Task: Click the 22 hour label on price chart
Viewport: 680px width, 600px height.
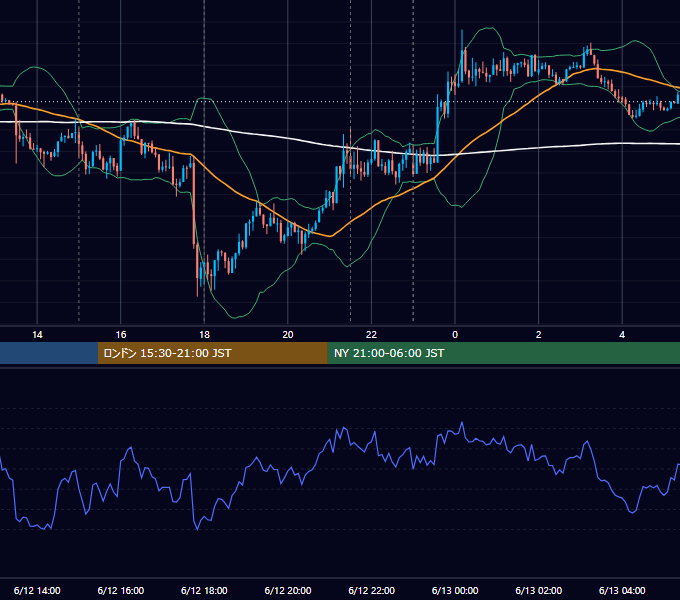Action: (x=371, y=335)
